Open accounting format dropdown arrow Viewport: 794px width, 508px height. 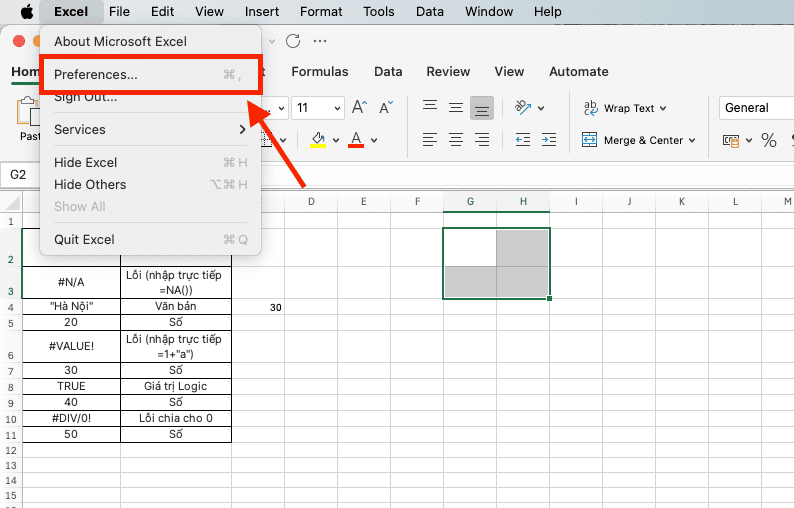point(749,140)
